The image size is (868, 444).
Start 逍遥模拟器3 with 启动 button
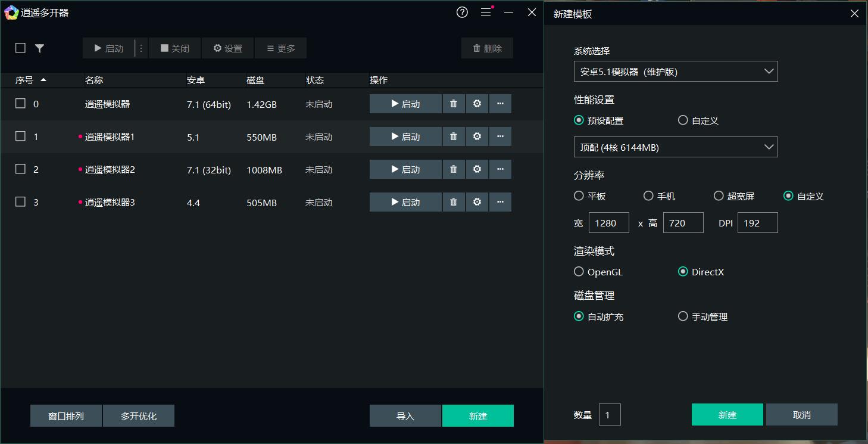405,202
